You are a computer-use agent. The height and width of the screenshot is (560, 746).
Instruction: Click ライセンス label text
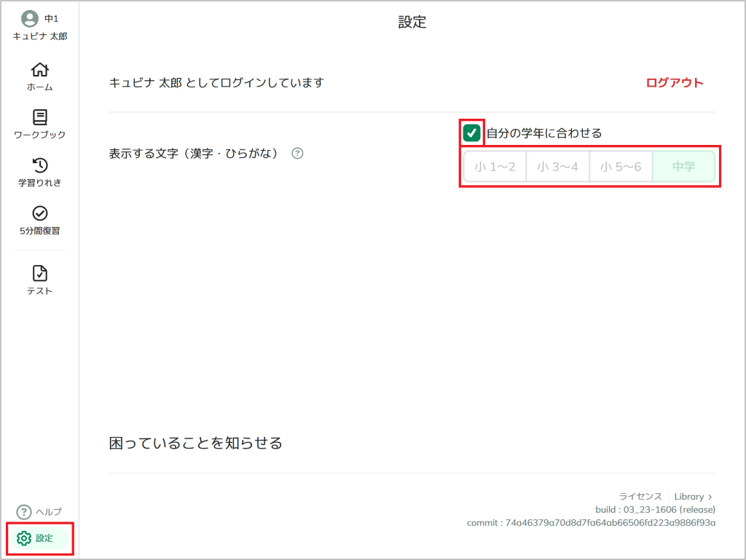(x=640, y=497)
